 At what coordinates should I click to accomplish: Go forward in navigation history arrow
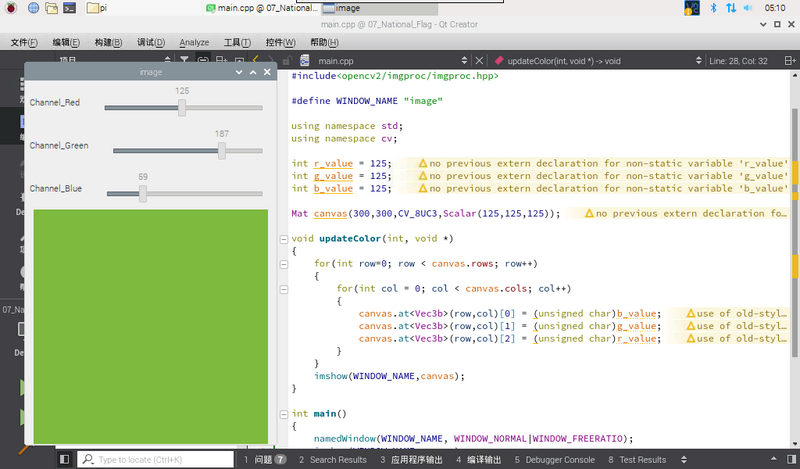point(271,60)
